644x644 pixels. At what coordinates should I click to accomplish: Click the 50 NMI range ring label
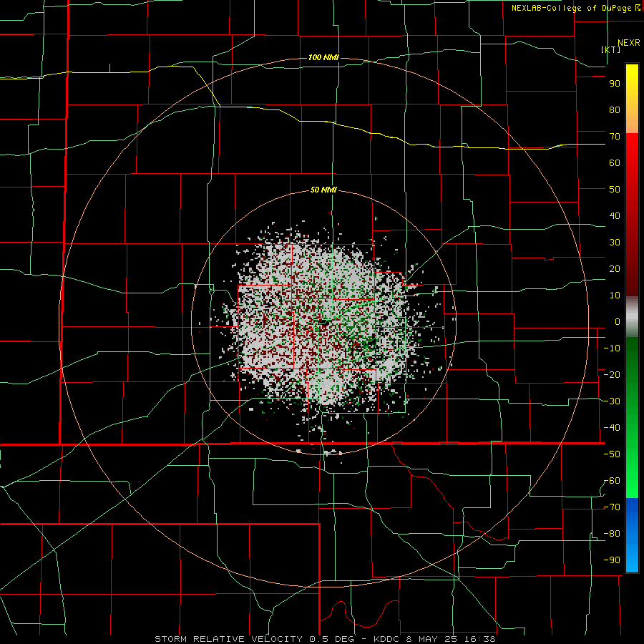323,190
